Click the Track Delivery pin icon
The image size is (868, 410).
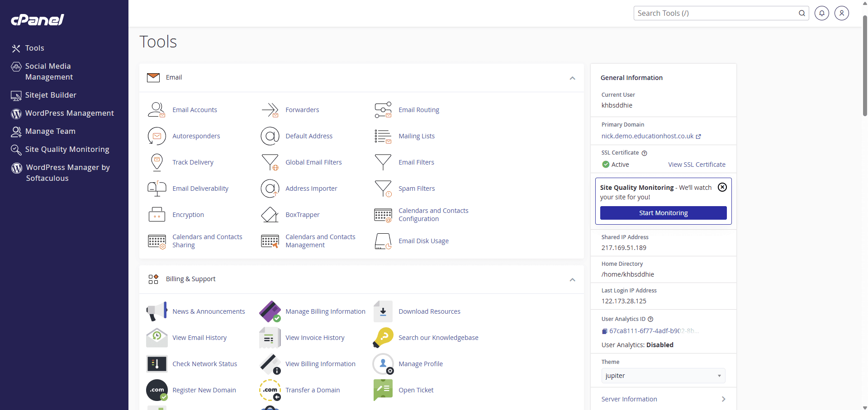(x=157, y=162)
